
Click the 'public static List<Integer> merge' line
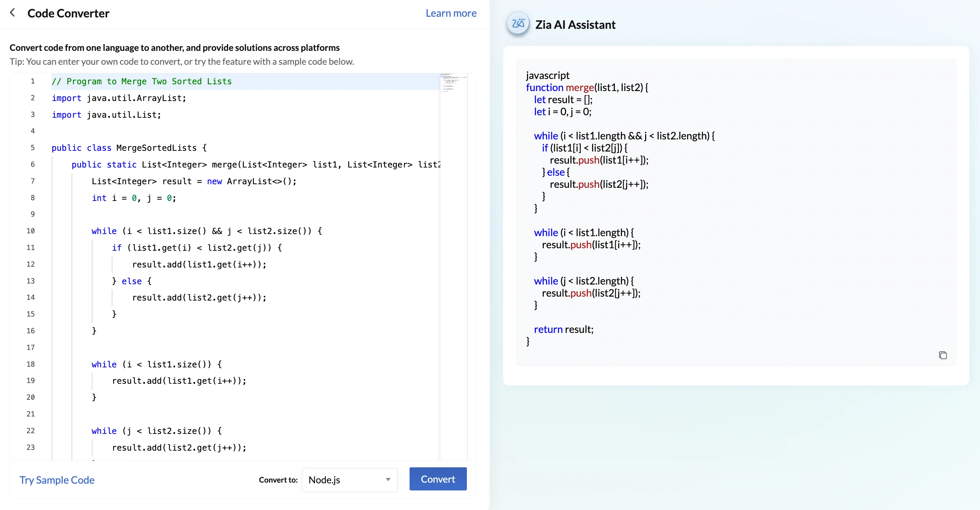255,165
